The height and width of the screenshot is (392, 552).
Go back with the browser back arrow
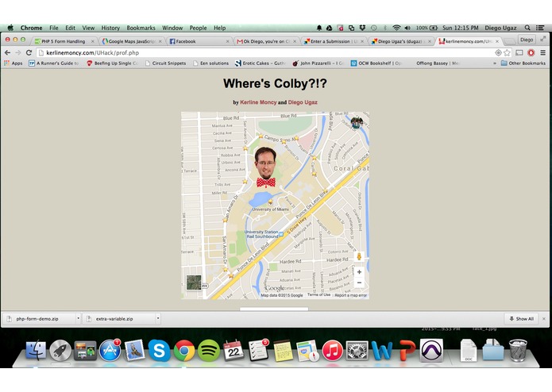click(x=7, y=52)
